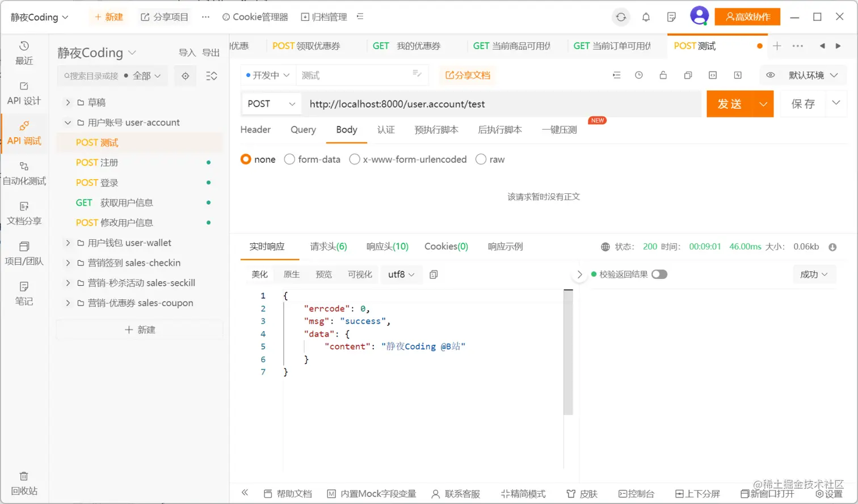Open the 开发中 status dropdown
The width and height of the screenshot is (858, 504).
click(267, 75)
